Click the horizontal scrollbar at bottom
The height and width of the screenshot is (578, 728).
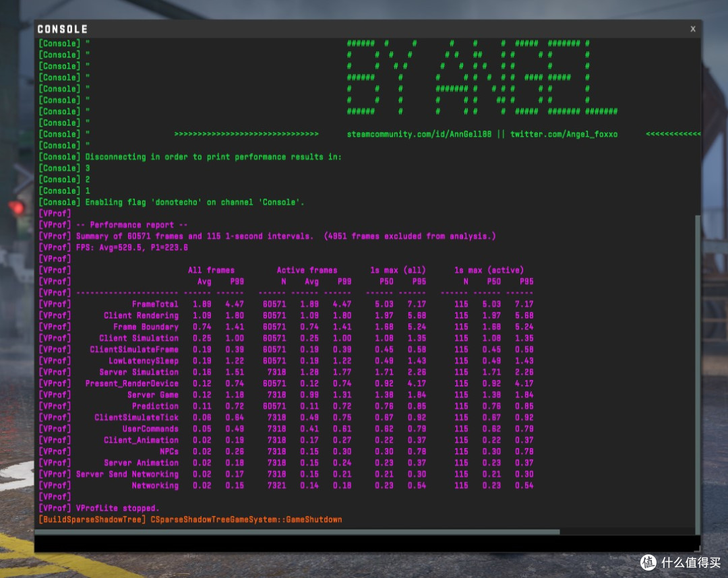coord(297,532)
